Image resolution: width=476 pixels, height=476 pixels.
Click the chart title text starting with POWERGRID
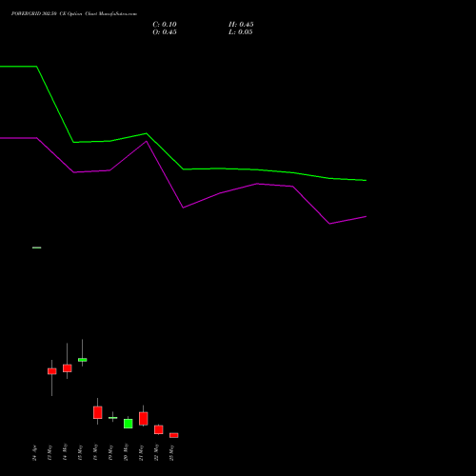pyautogui.click(x=74, y=14)
